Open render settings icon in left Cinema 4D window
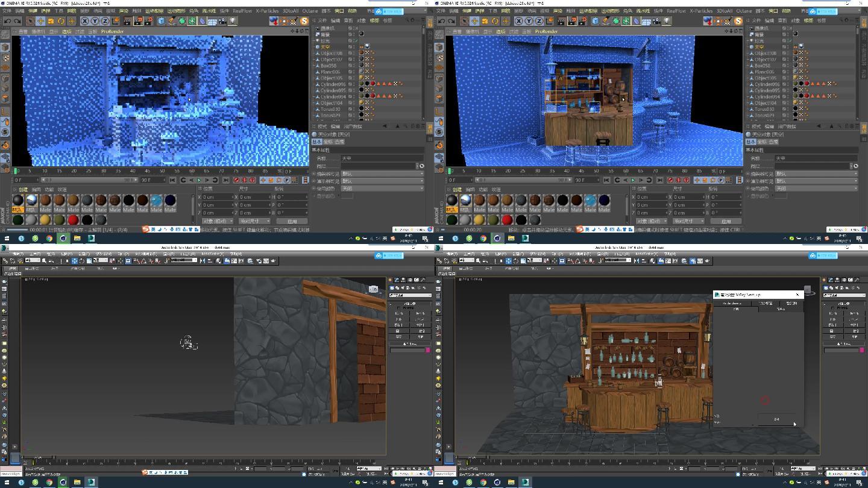The height and width of the screenshot is (488, 868). [x=148, y=20]
